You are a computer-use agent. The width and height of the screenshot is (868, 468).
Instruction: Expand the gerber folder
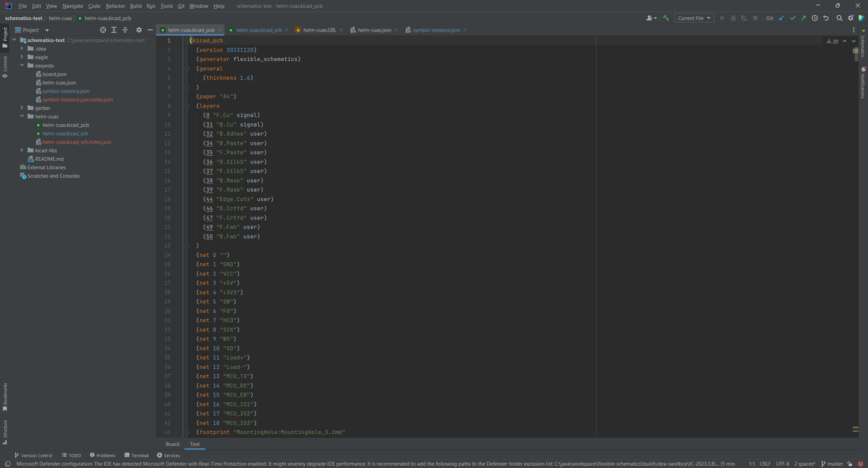[22, 108]
